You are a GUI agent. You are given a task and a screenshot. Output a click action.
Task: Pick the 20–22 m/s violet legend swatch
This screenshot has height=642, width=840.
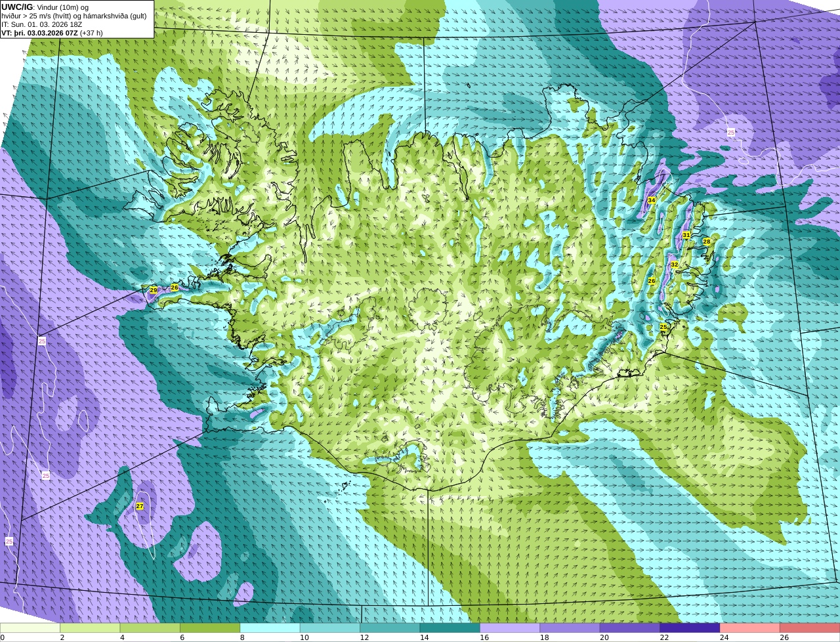click(x=630, y=628)
